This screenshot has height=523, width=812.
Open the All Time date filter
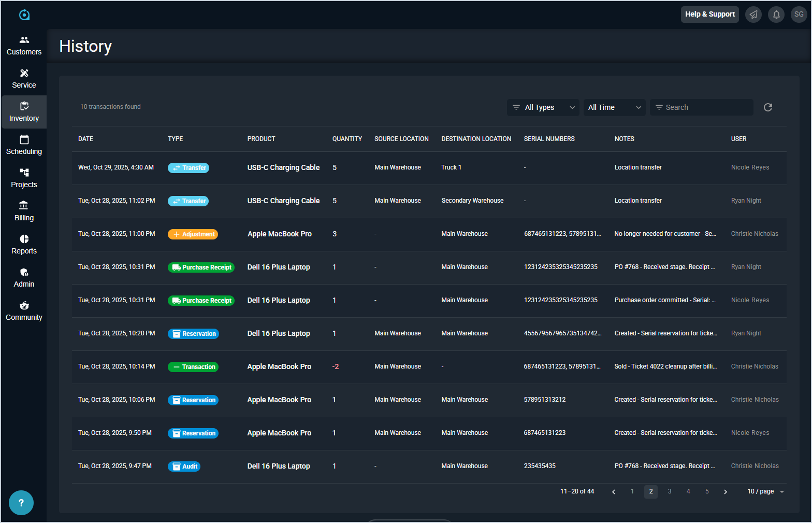click(x=614, y=107)
